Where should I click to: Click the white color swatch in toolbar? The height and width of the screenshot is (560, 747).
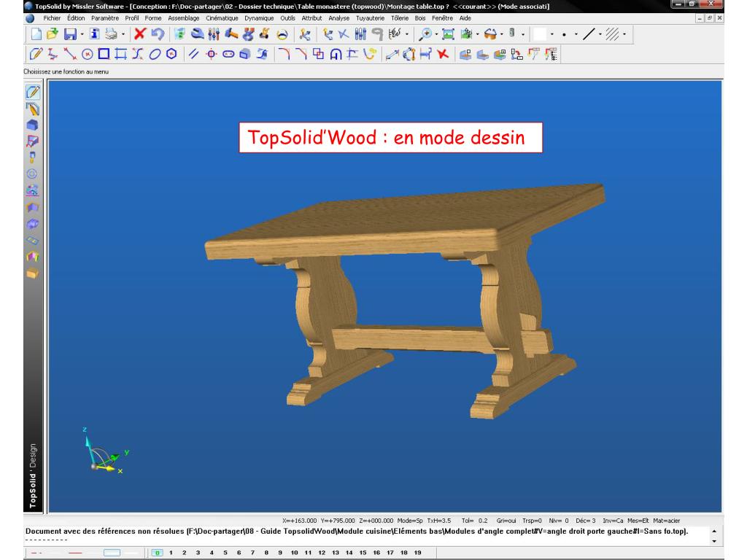[x=541, y=34]
